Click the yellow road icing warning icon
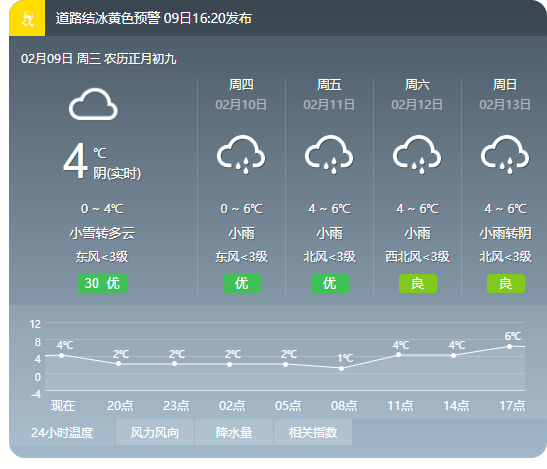This screenshot has height=469, width=547. pyautogui.click(x=27, y=18)
